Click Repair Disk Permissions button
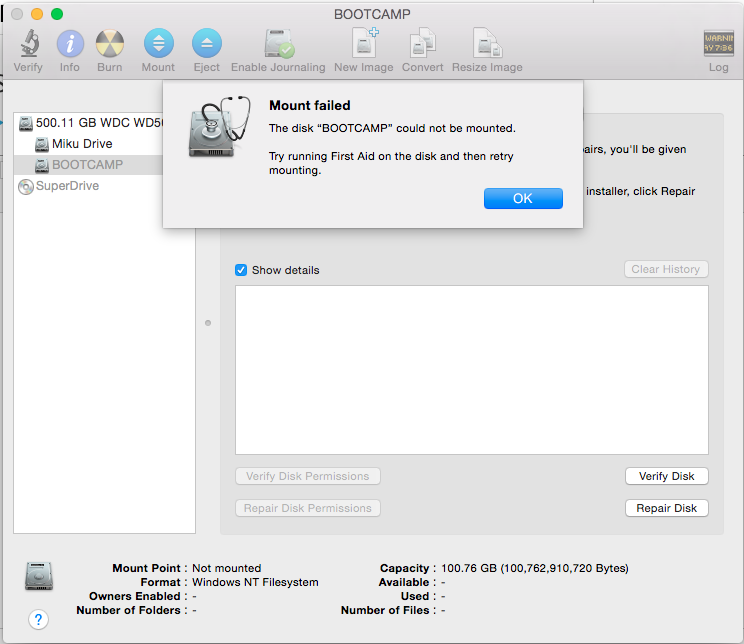Viewport: 744px width, 644px height. click(x=307, y=508)
